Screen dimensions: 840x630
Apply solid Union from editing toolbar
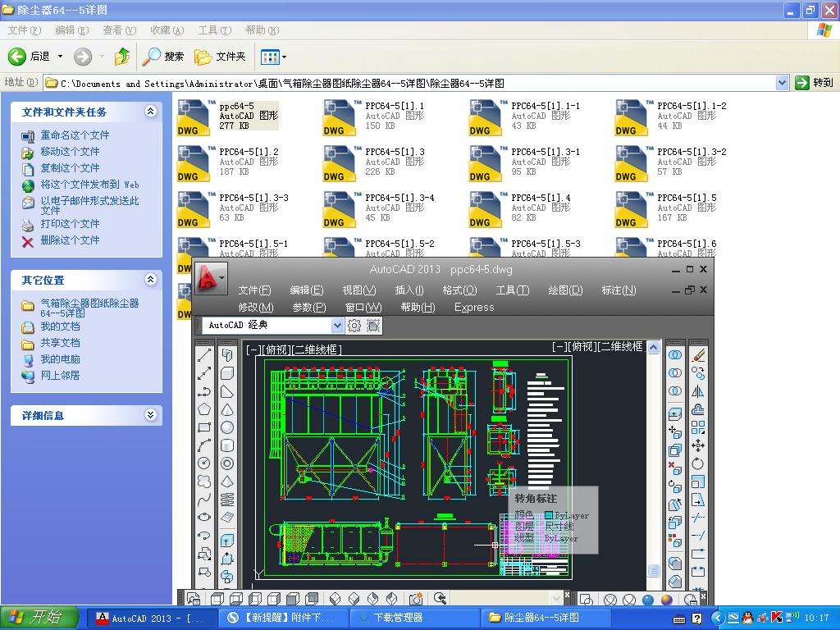click(675, 355)
